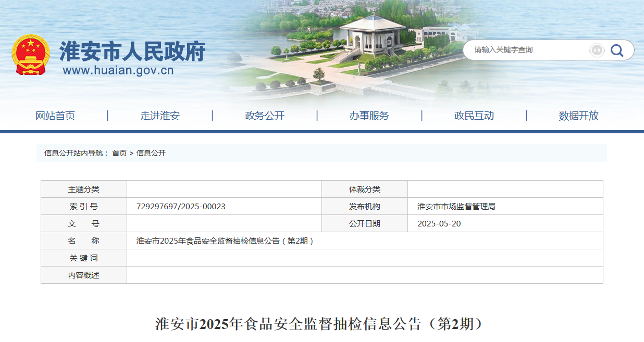Click the 关键词 label cell
Screen dimensions: 644x342
coord(84,258)
